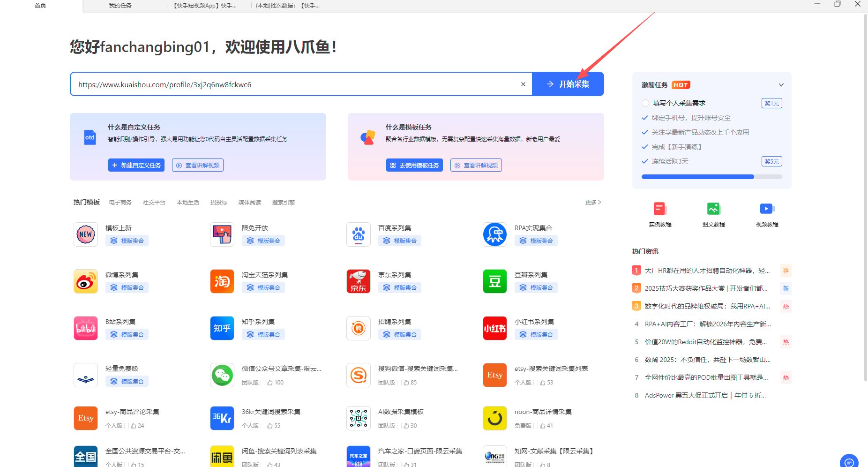Open the AI数据采集模板 icon

pos(359,418)
